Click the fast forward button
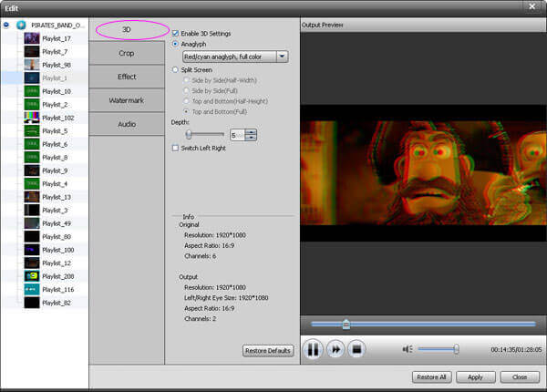 335,349
